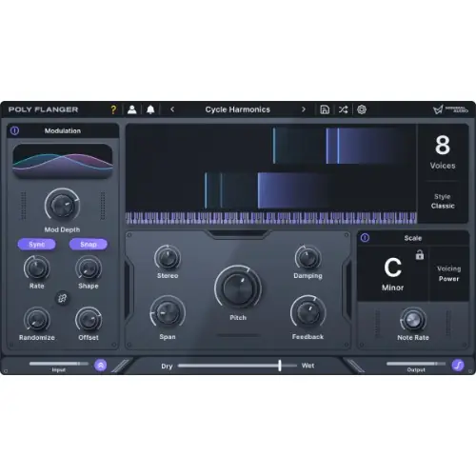Click the input boost chevron button
This screenshot has width=476, height=476.
pos(101,366)
